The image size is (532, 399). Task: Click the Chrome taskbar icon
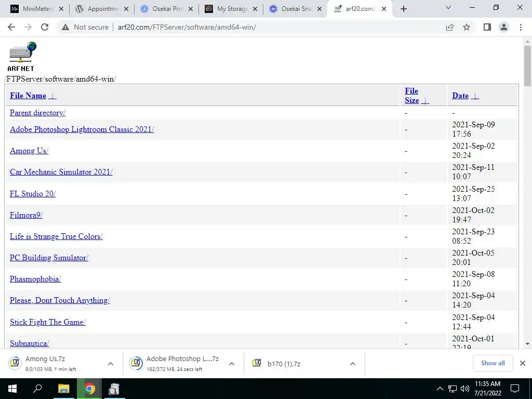click(89, 389)
